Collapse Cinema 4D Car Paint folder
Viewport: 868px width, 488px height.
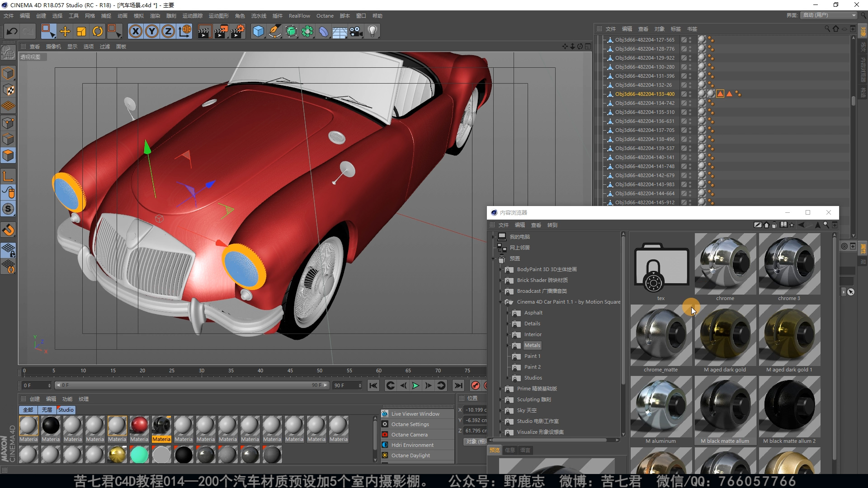[500, 302]
